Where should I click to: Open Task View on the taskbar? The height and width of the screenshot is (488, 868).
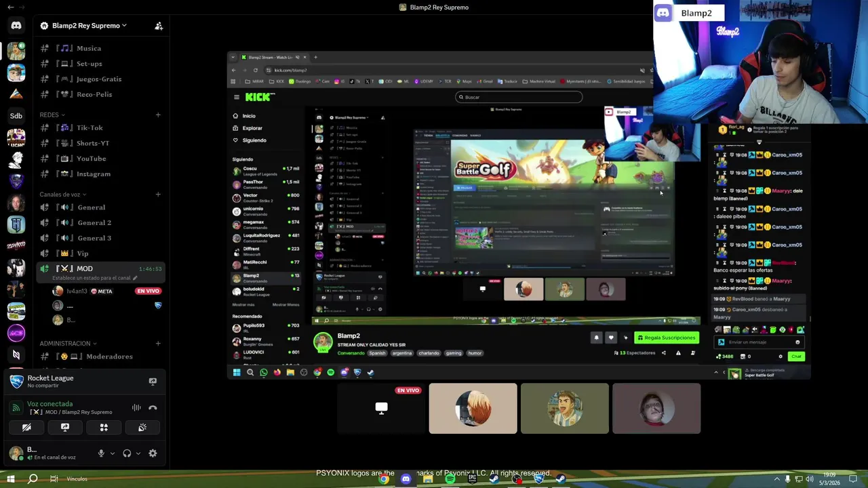(x=54, y=479)
